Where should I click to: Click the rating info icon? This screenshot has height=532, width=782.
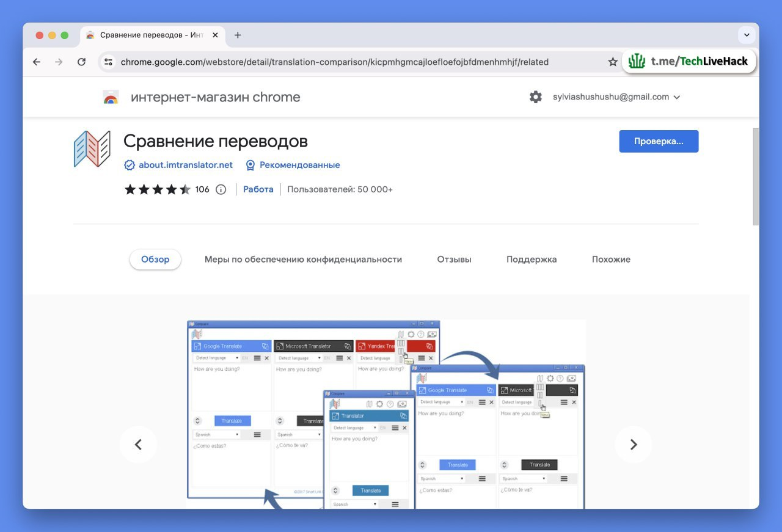221,189
